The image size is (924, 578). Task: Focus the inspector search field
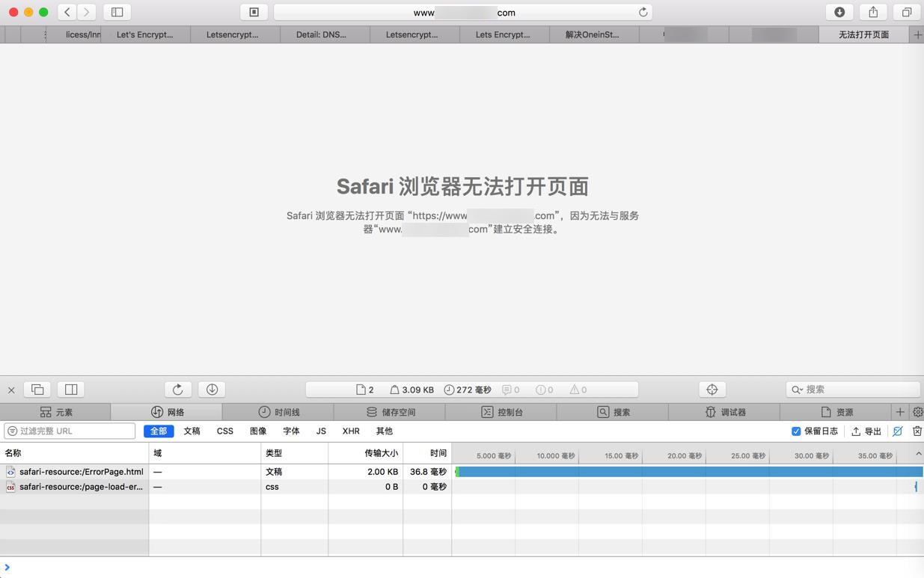[x=853, y=390]
